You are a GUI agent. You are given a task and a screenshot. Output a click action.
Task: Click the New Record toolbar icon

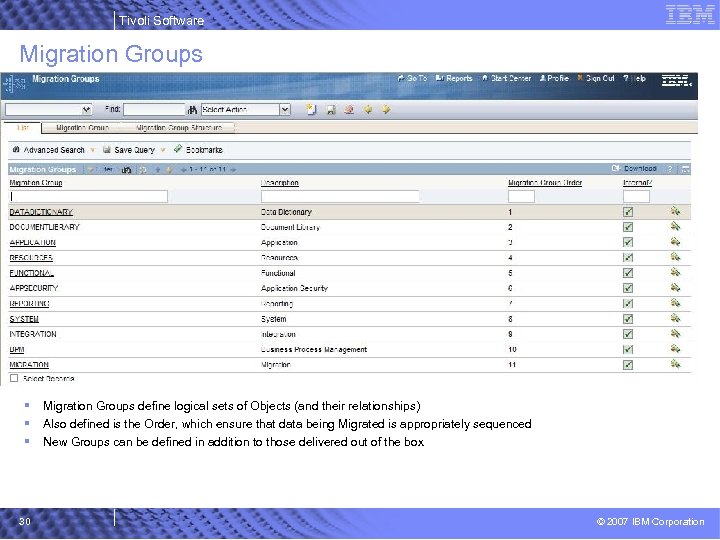[x=311, y=109]
